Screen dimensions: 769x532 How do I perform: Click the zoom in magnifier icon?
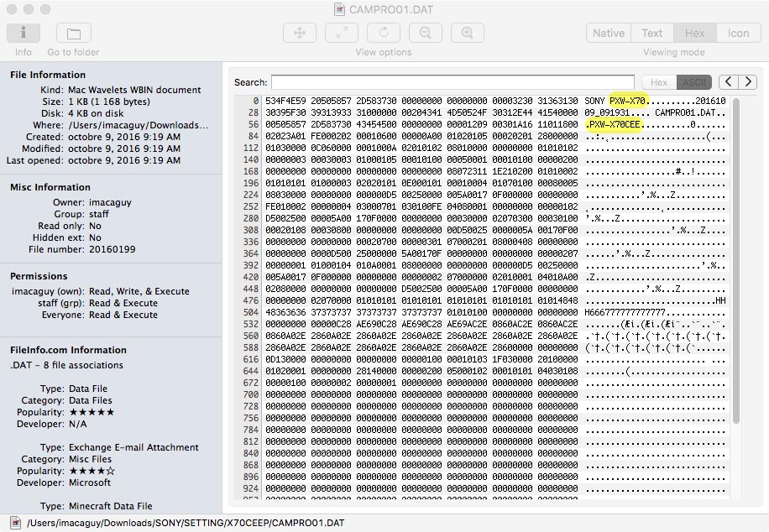pyautogui.click(x=468, y=33)
